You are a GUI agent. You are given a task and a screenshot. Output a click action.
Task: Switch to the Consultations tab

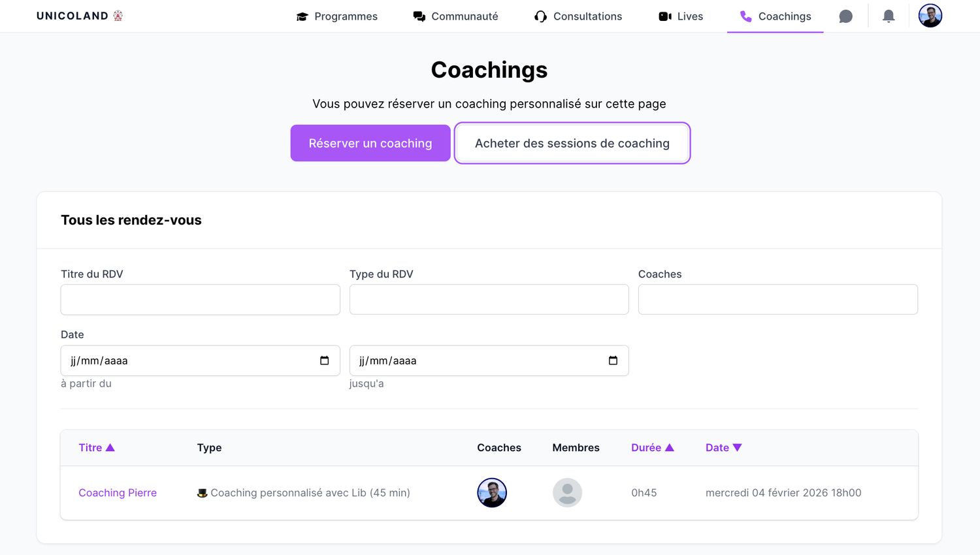578,16
